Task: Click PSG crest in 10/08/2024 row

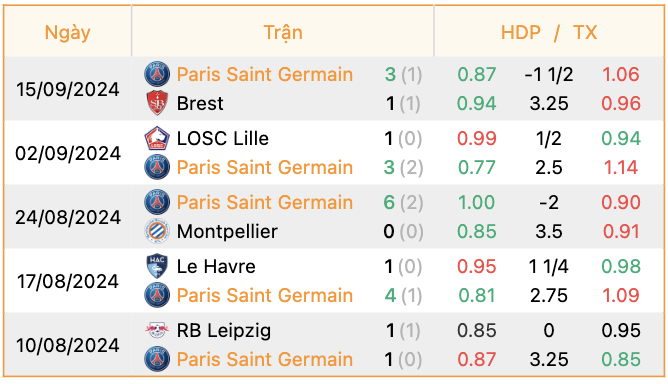Action: (x=157, y=359)
